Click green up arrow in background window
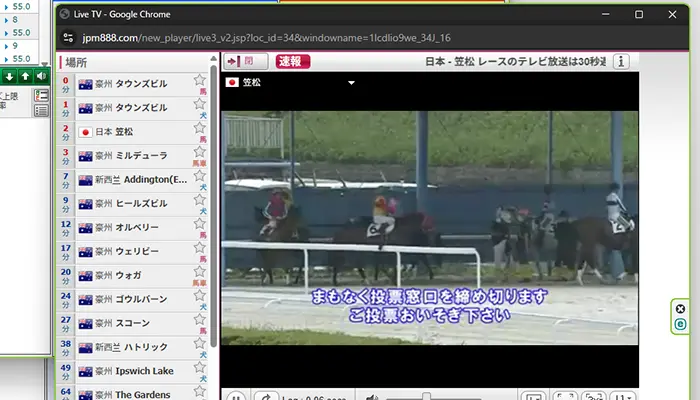The width and height of the screenshot is (700, 400). click(x=25, y=77)
